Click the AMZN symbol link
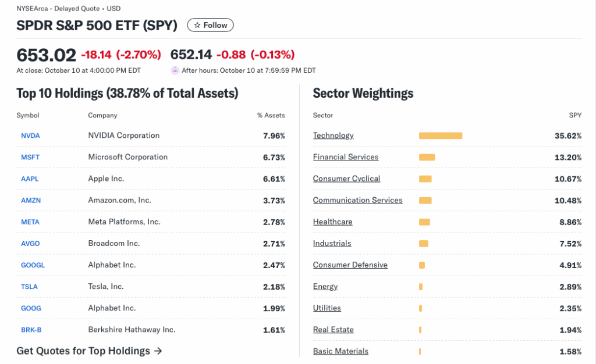The width and height of the screenshot is (596, 364). [x=31, y=200]
